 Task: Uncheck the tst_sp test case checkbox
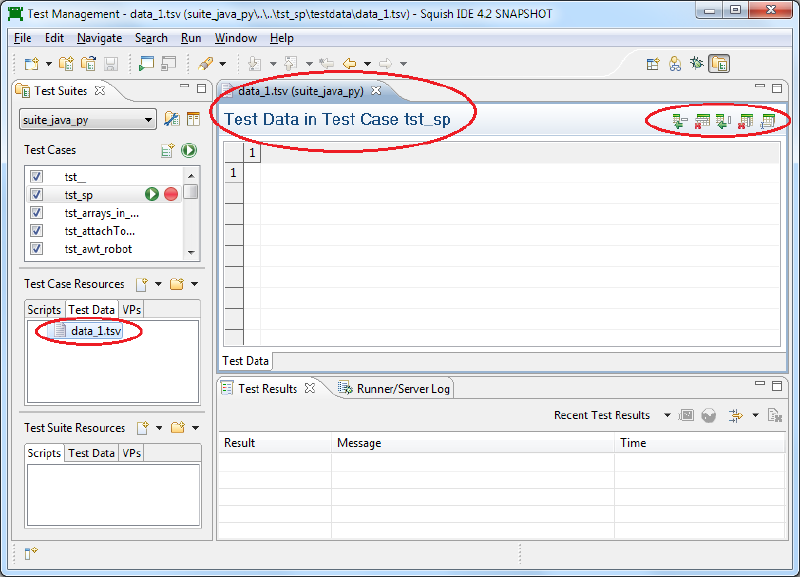(x=36, y=194)
